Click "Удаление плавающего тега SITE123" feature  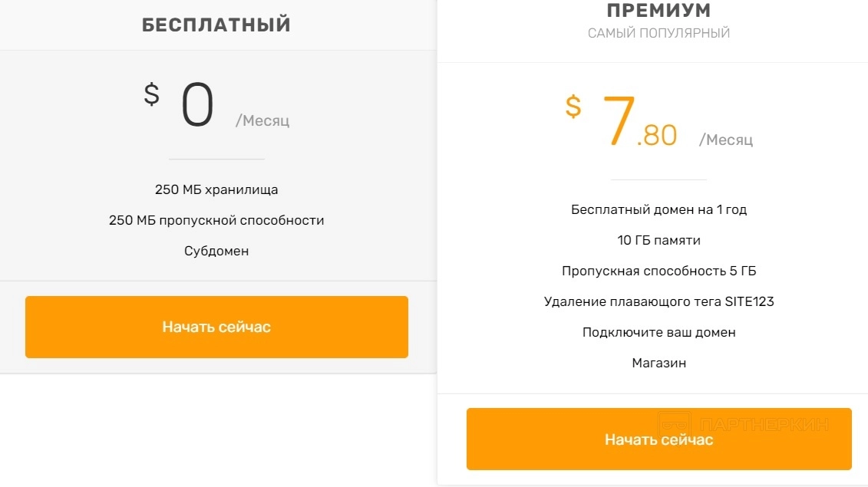point(658,301)
